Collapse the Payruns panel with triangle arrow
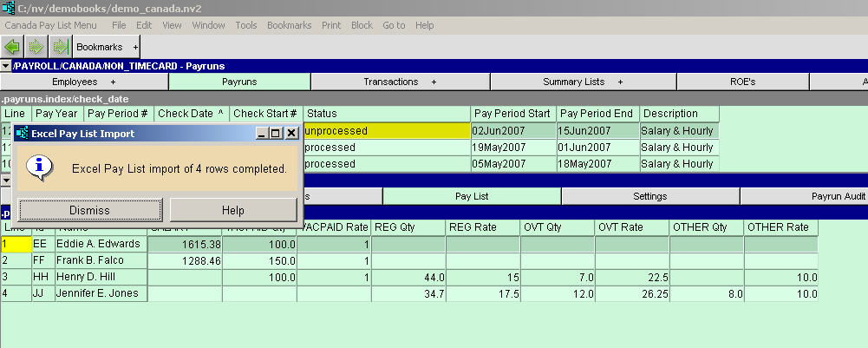This screenshot has height=348, width=868. (x=5, y=66)
